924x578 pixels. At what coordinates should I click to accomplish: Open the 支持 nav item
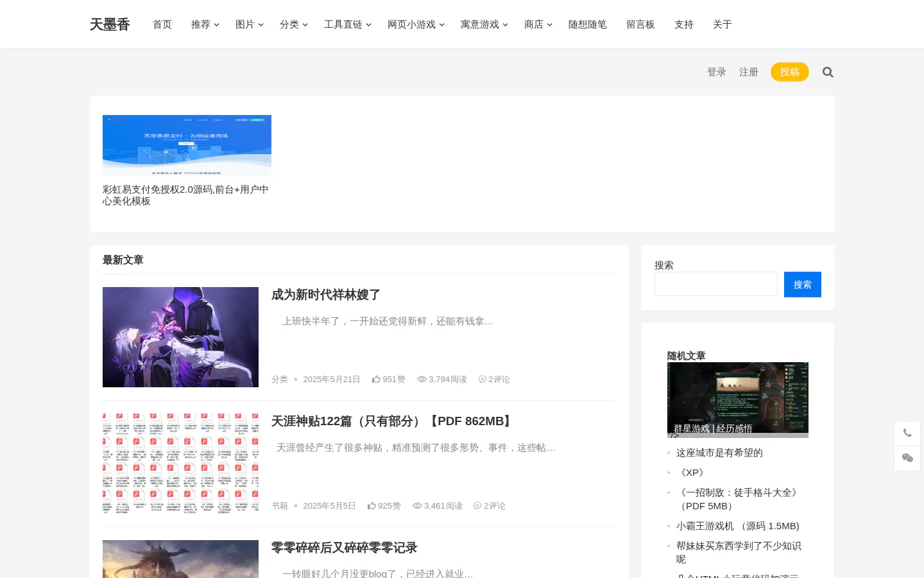[684, 24]
